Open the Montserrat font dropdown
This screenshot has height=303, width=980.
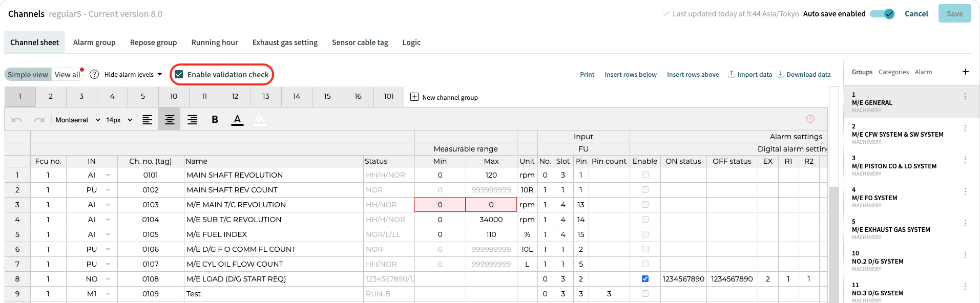point(77,120)
